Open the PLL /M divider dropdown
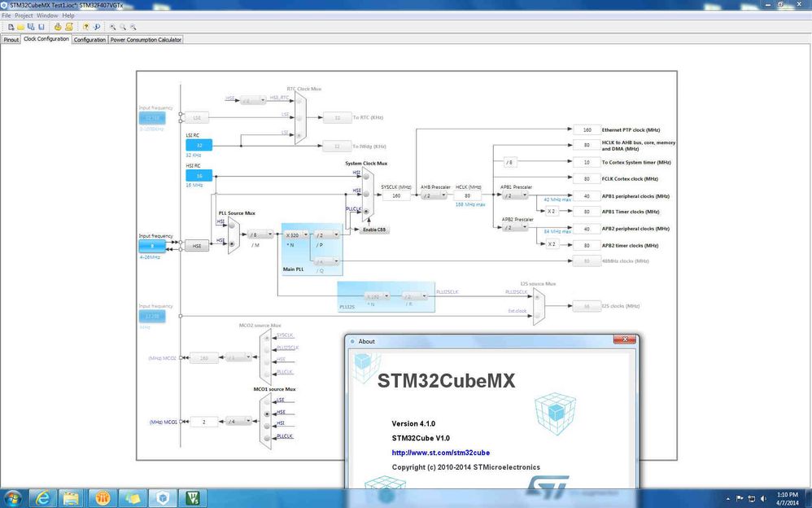812x508 pixels. point(260,234)
